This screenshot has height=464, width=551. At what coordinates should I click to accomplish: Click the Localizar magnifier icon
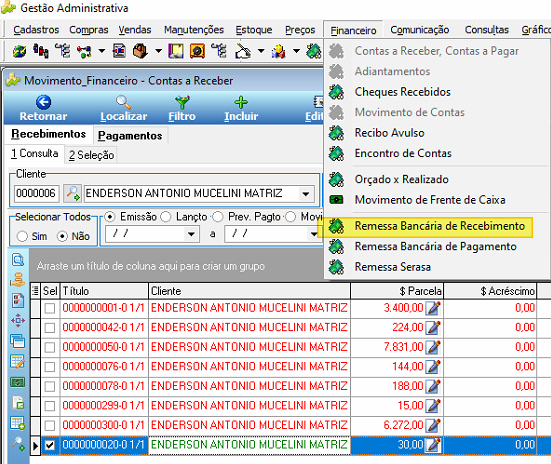123,102
